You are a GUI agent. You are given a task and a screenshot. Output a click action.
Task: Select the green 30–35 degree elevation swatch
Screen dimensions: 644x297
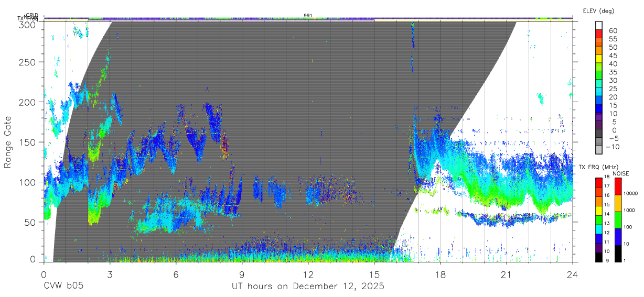pos(599,75)
